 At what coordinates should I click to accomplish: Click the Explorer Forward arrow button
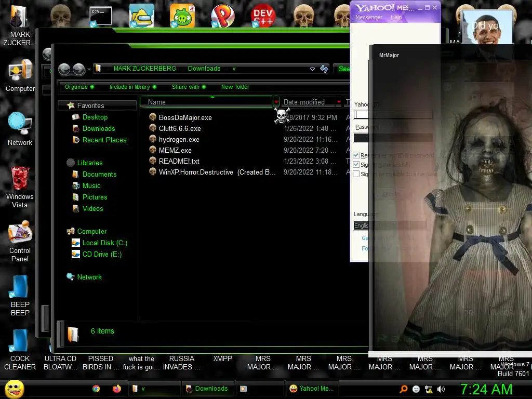79,69
